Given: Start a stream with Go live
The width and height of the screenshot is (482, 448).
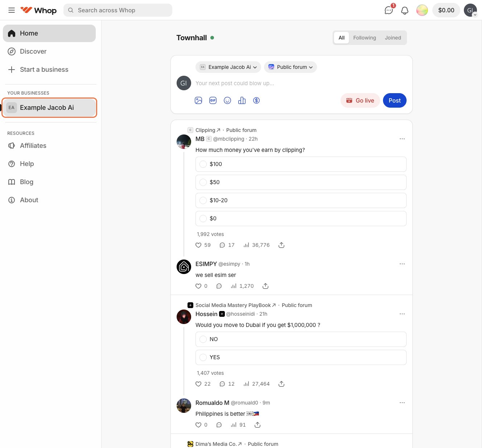Looking at the screenshot, I should [x=360, y=100].
